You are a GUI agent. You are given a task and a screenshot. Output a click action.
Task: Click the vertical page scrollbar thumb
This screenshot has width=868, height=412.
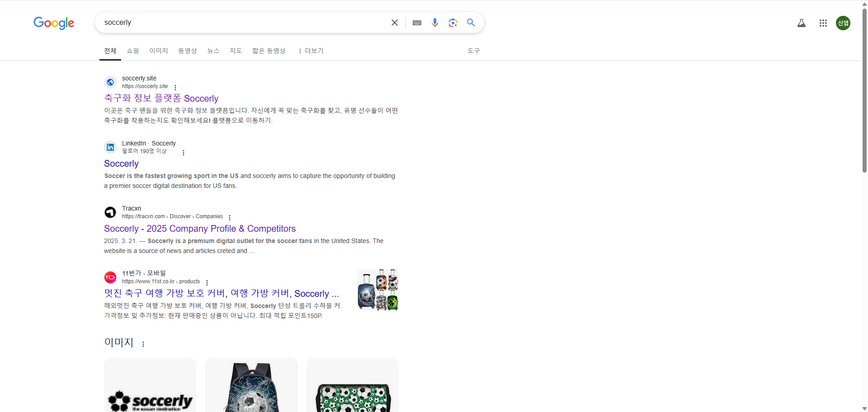[x=864, y=90]
